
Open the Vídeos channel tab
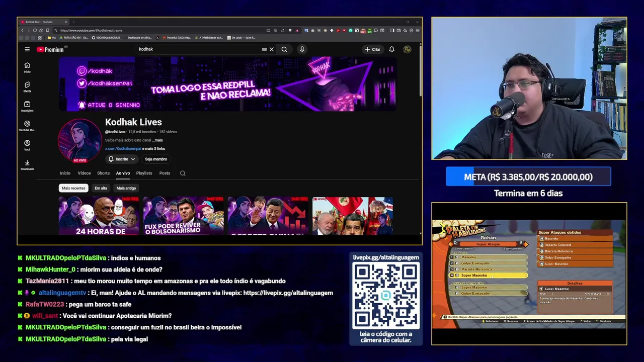(84, 173)
